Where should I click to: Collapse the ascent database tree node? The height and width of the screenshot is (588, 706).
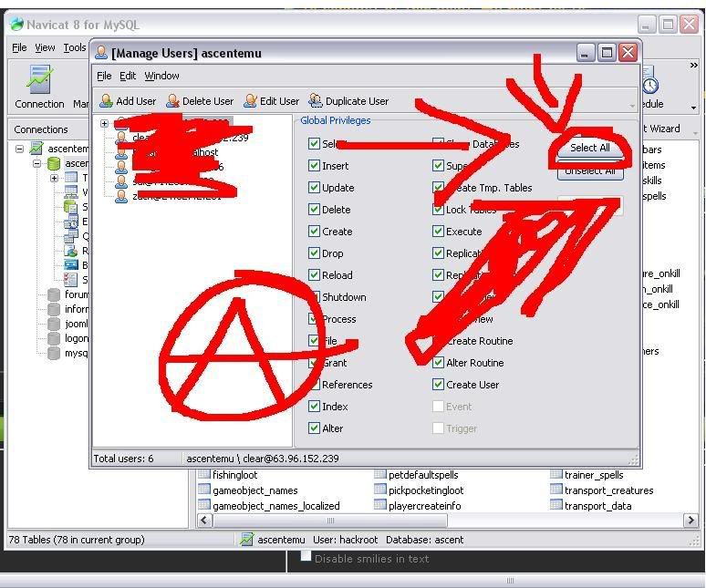pos(36,163)
